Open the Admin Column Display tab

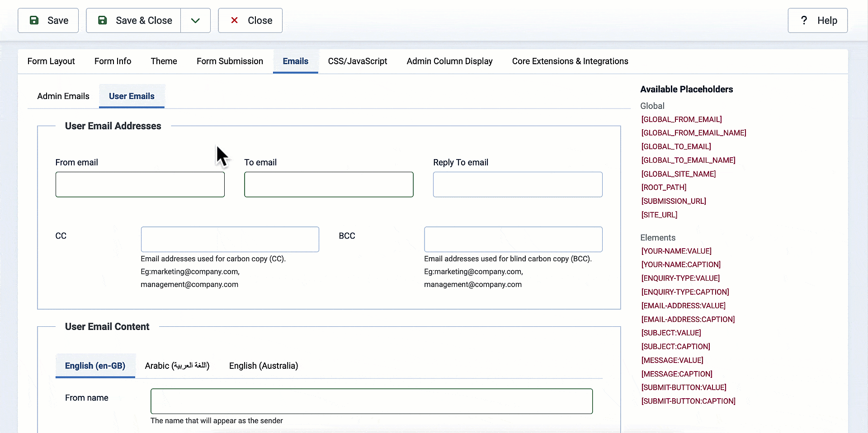[x=449, y=61]
